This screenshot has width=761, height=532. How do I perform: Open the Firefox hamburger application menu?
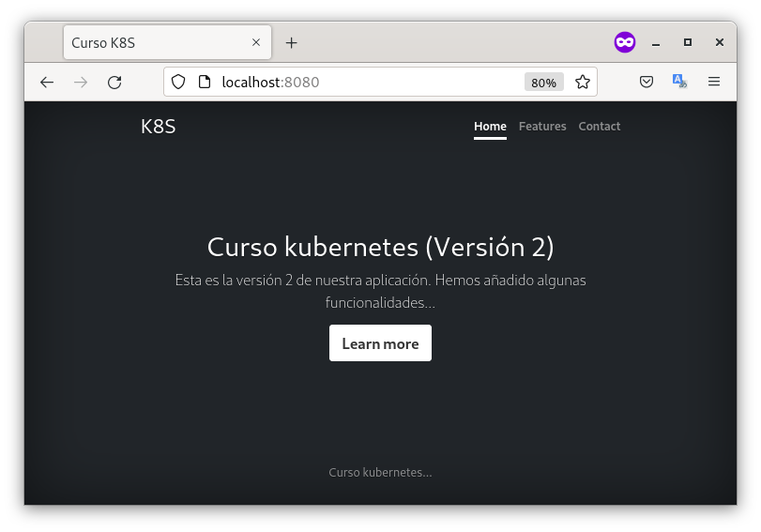714,83
